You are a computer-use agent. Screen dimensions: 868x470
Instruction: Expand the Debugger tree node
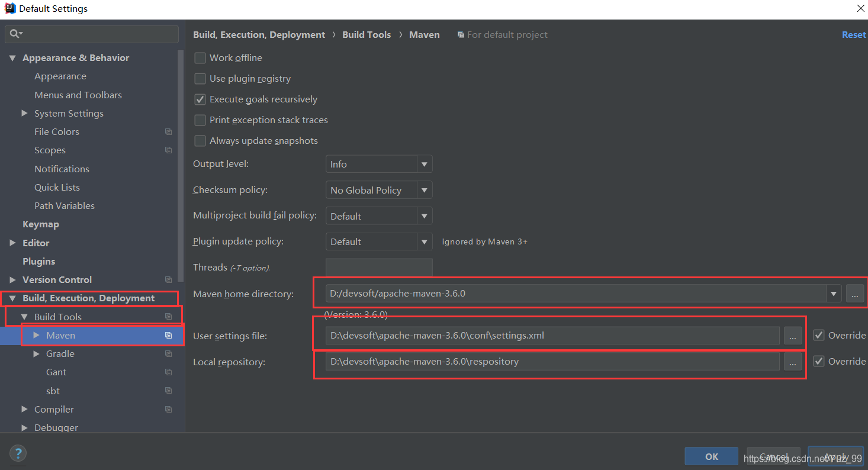tap(24, 427)
